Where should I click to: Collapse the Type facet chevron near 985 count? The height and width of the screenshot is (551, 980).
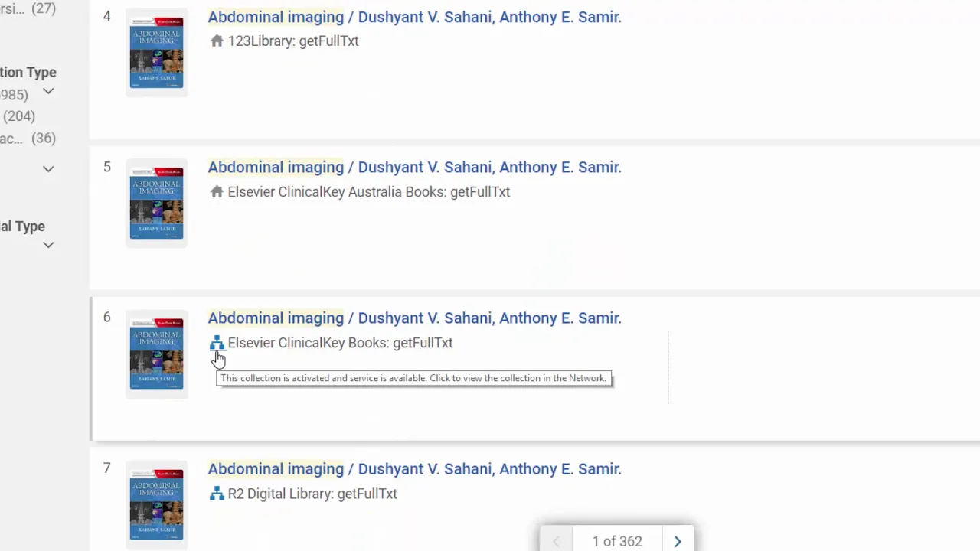pyautogui.click(x=48, y=91)
